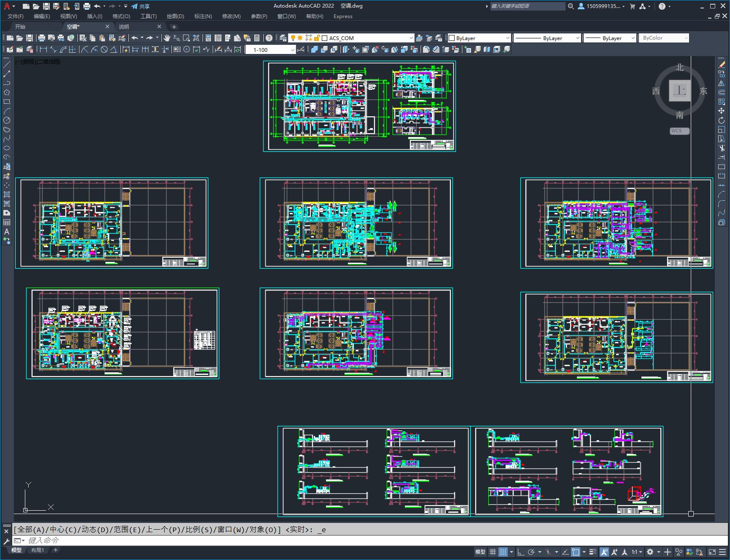Click the keyword search input field
730x560 pixels.
pos(527,6)
